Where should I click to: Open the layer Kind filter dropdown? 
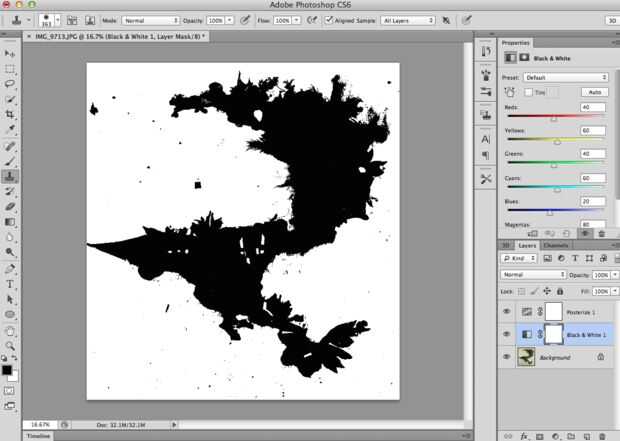(x=519, y=258)
